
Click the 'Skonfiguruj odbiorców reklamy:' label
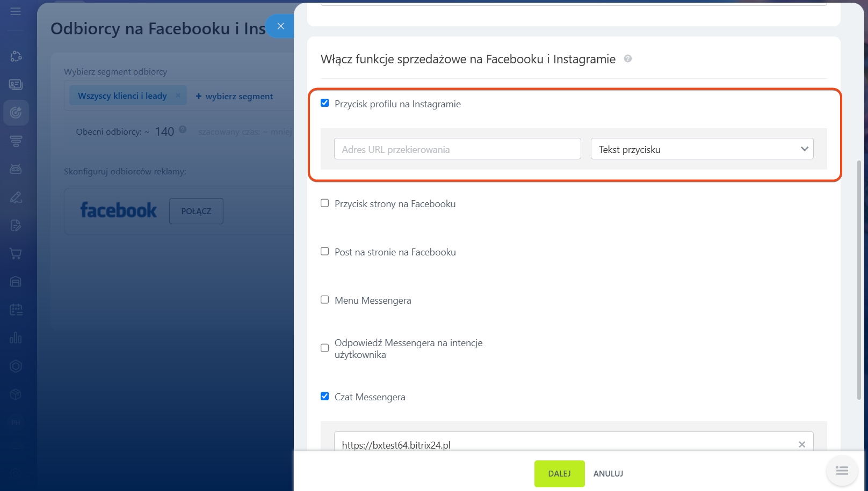tap(125, 172)
